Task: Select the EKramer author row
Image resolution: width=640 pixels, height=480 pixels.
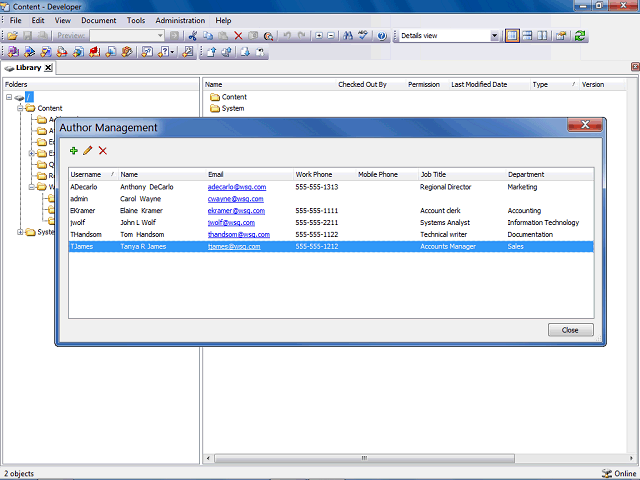Action: 331,211
